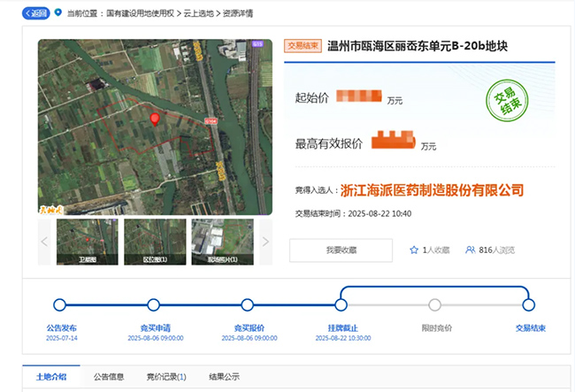Screen dimensions: 575x392
Task: Click the 限时竞价 step label
Action: [x=437, y=328]
